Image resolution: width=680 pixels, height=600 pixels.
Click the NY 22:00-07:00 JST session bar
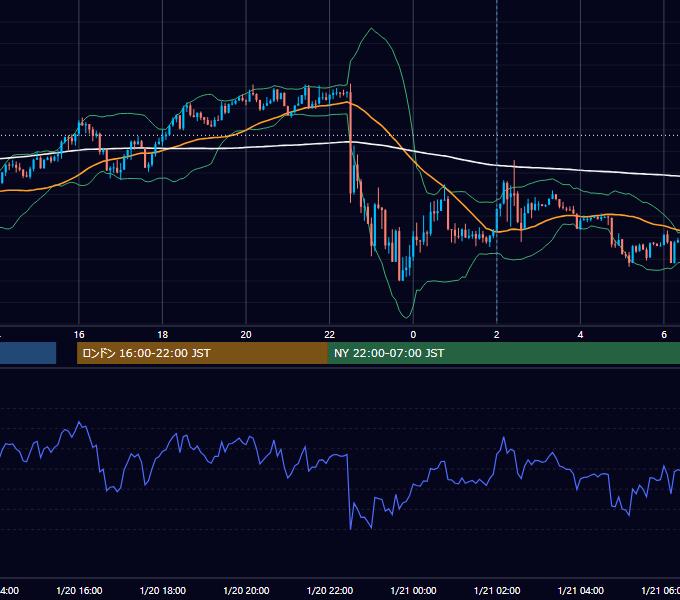(x=503, y=353)
